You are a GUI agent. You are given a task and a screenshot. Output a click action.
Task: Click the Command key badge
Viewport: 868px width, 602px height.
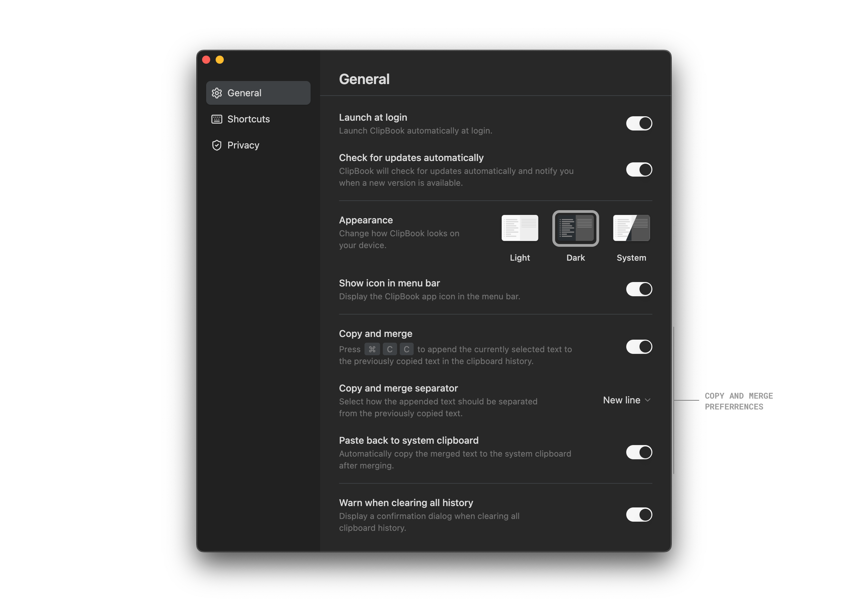[x=372, y=349]
